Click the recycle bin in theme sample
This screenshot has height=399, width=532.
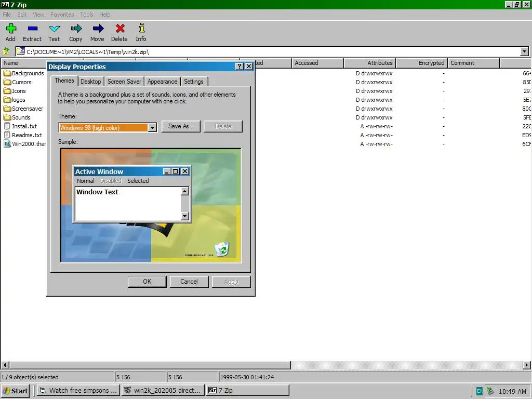pyautogui.click(x=222, y=249)
